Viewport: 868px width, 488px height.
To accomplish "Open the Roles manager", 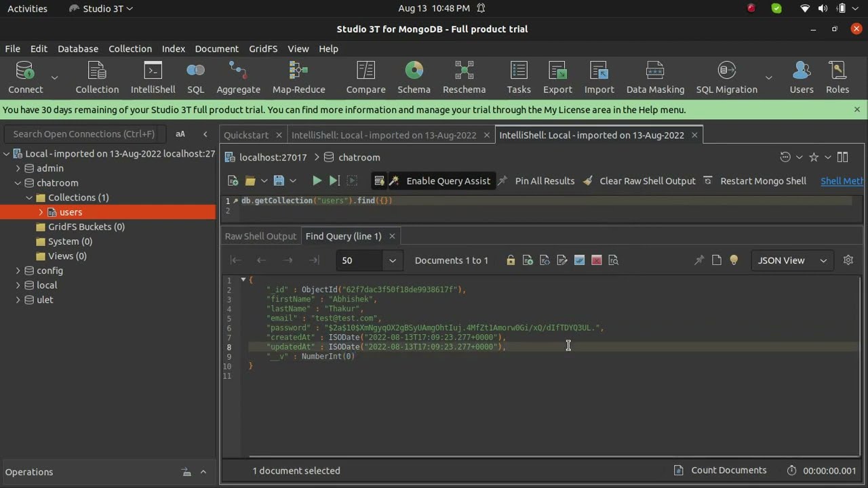I will pos(837,77).
